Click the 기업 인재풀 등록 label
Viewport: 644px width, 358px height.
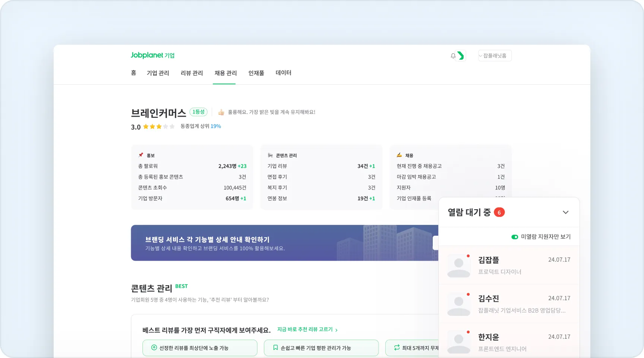tap(414, 199)
